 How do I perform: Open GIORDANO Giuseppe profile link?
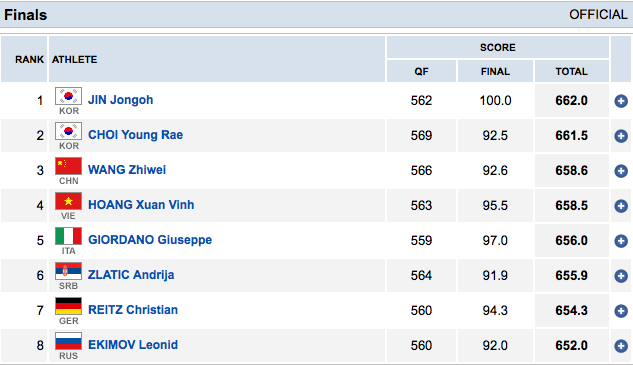coord(150,240)
